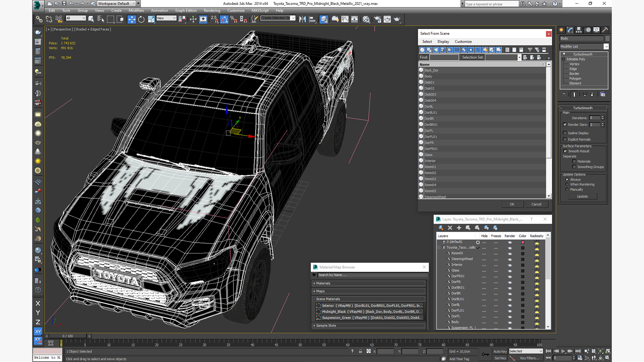644x362 pixels.
Task: Toggle the Smooth Result checkbox
Action: coord(565,151)
